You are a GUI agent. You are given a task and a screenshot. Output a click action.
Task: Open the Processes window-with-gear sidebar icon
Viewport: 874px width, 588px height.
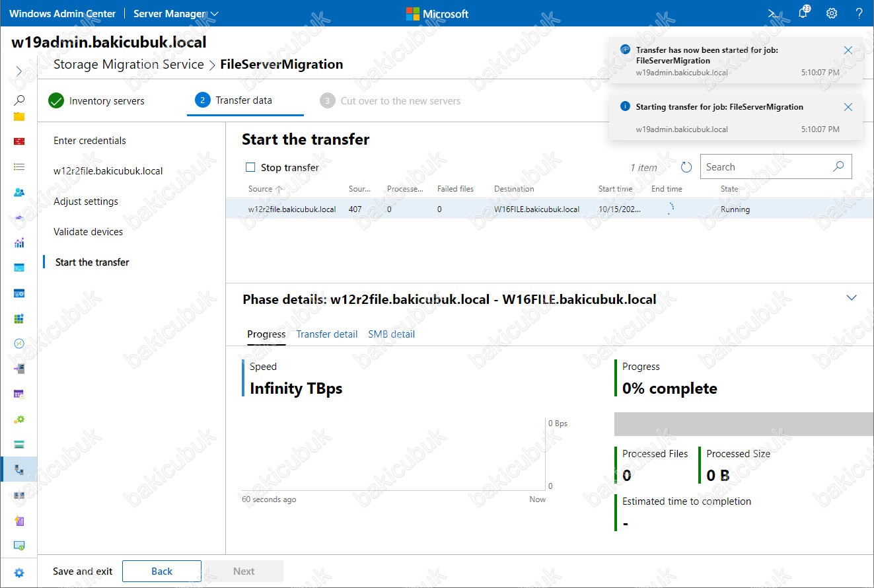[19, 293]
